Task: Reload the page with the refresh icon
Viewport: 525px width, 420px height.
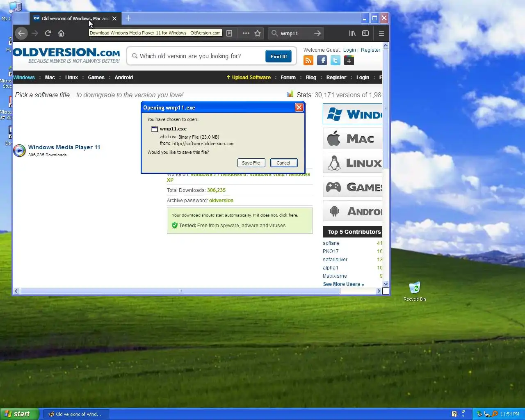Action: (x=48, y=33)
